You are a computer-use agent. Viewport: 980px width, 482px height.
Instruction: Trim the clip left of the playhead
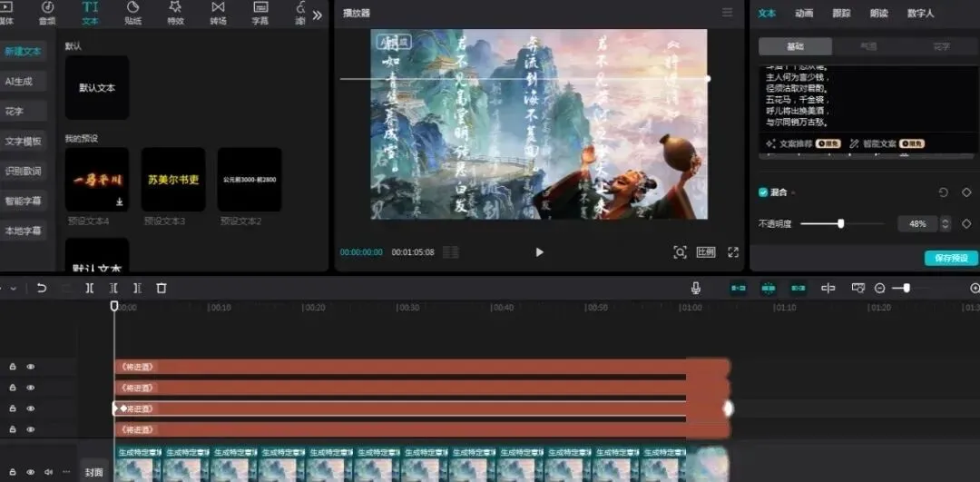click(x=113, y=288)
